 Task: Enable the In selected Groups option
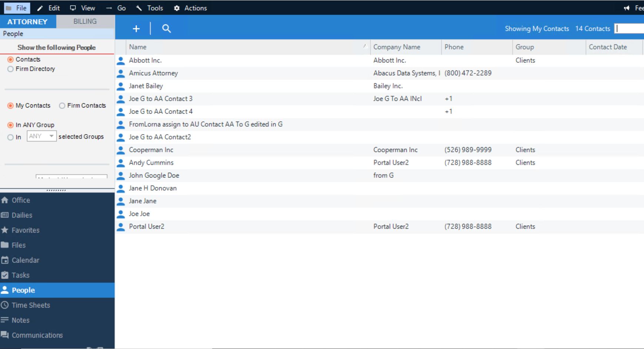pyautogui.click(x=10, y=137)
